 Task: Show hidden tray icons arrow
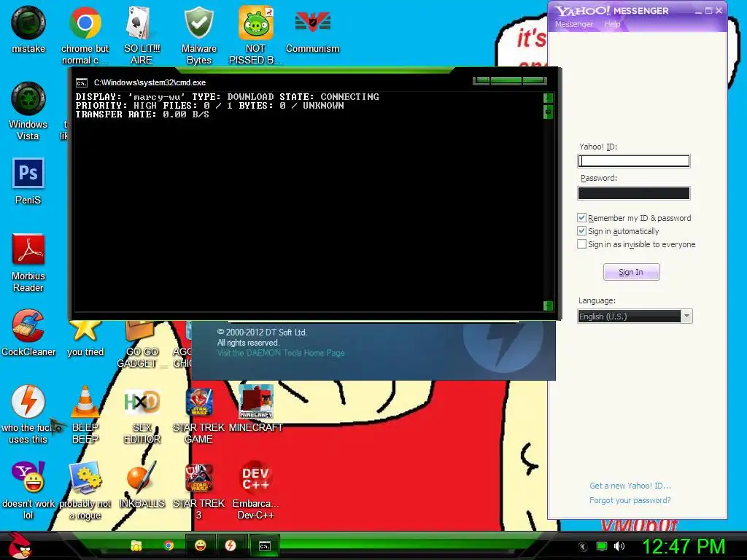(x=582, y=547)
